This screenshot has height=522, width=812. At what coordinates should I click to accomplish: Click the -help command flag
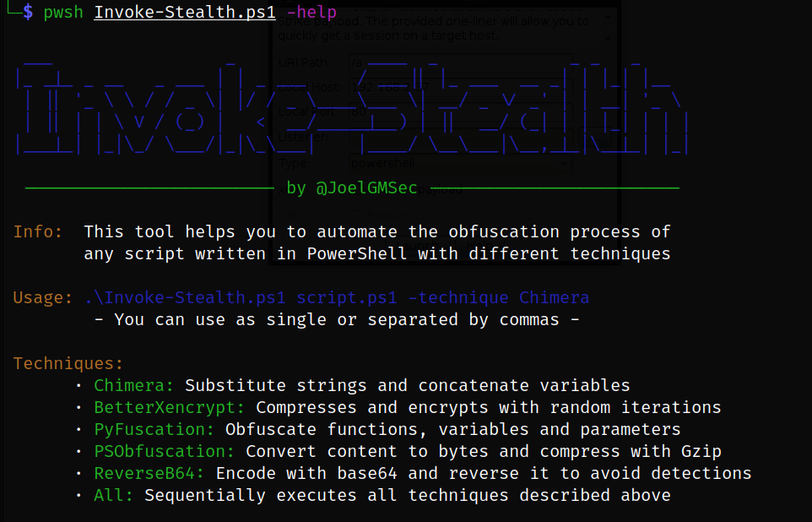[x=311, y=13]
